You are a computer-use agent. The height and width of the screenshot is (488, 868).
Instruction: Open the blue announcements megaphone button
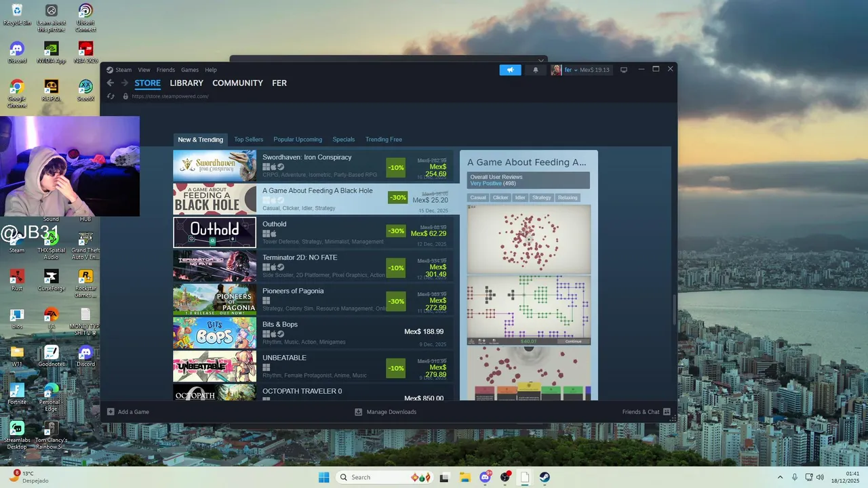click(x=511, y=70)
